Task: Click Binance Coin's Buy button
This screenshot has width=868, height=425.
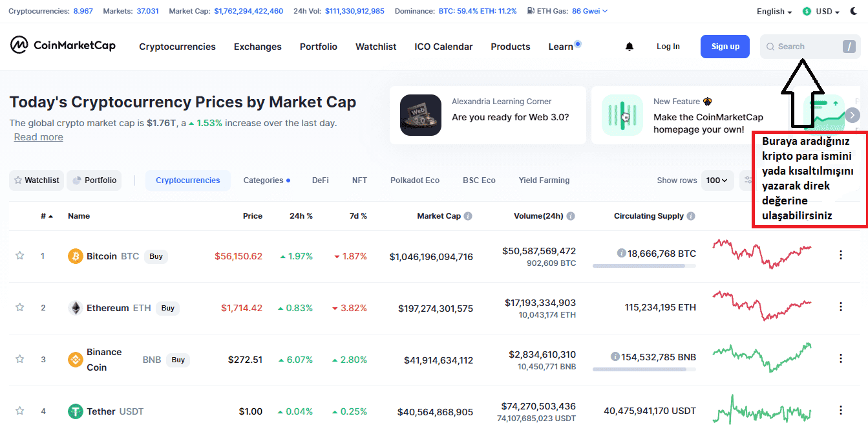Action: (x=178, y=360)
